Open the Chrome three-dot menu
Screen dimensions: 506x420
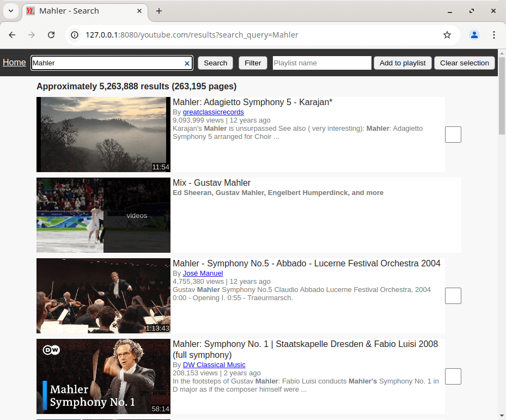[x=493, y=35]
